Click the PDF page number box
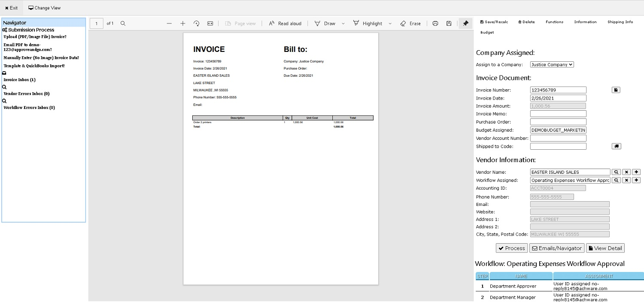Screen dimensions: 644x302 (x=97, y=24)
